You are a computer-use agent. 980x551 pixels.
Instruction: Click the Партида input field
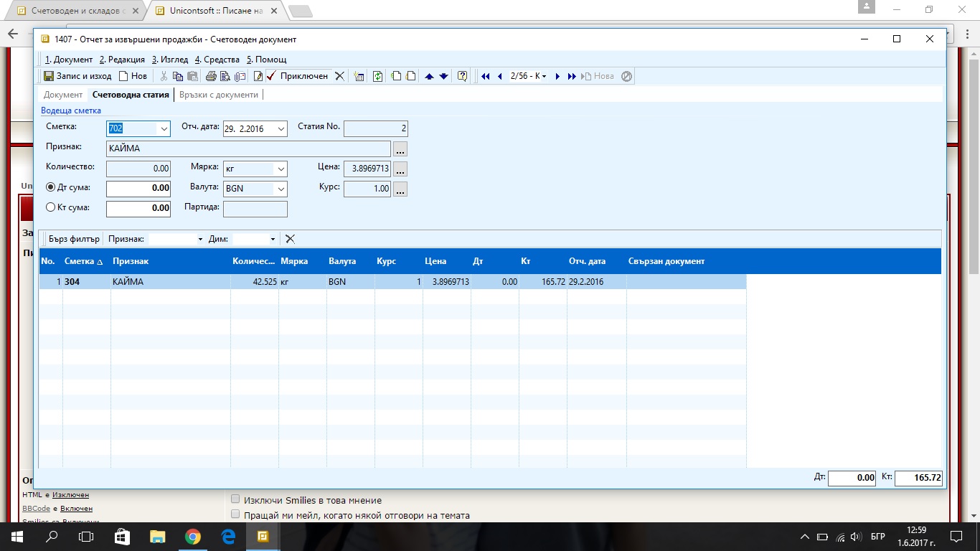[255, 209]
